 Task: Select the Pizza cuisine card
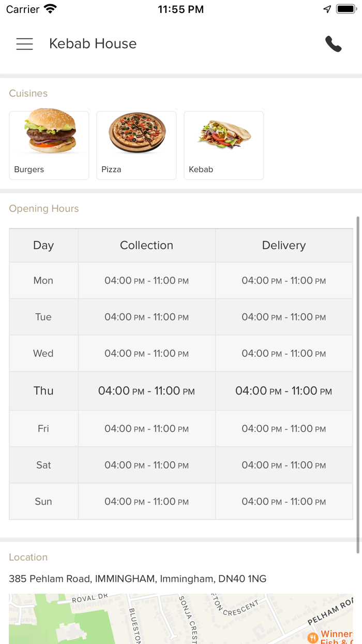tap(136, 145)
